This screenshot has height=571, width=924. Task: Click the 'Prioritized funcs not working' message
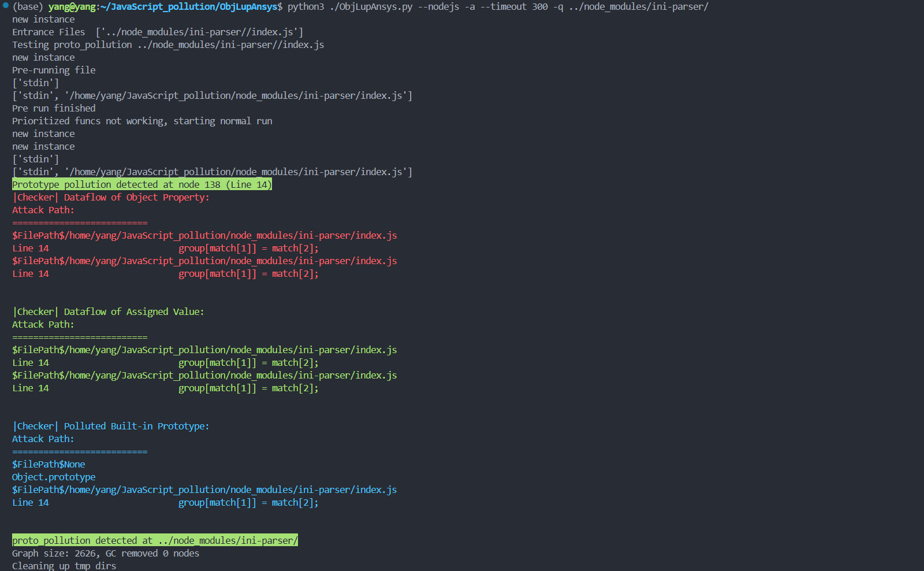point(142,121)
